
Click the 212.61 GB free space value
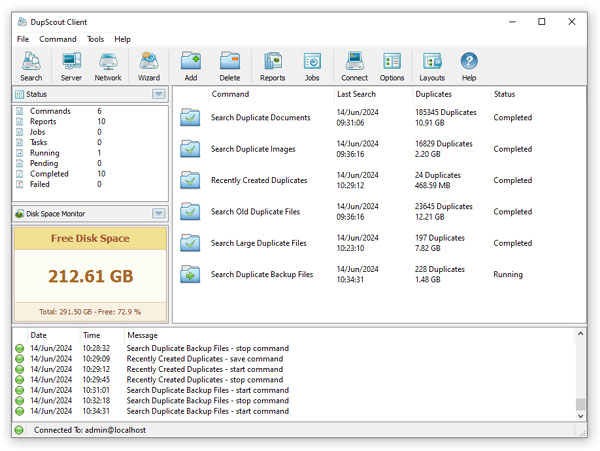91,276
